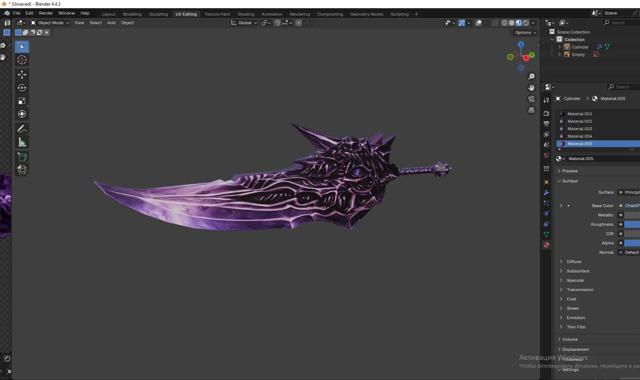The height and width of the screenshot is (380, 640).
Task: Click the viewport pan hand icon
Action: (531, 88)
